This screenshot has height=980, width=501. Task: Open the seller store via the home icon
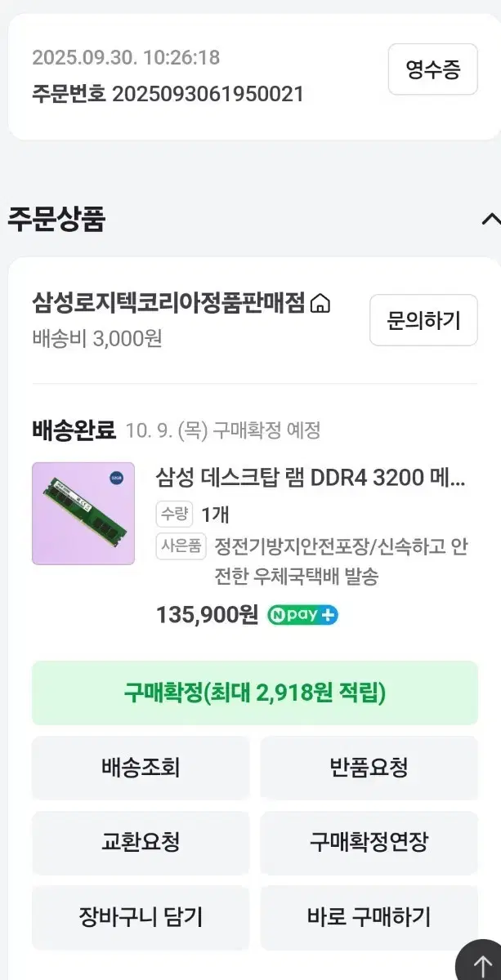[x=321, y=303]
